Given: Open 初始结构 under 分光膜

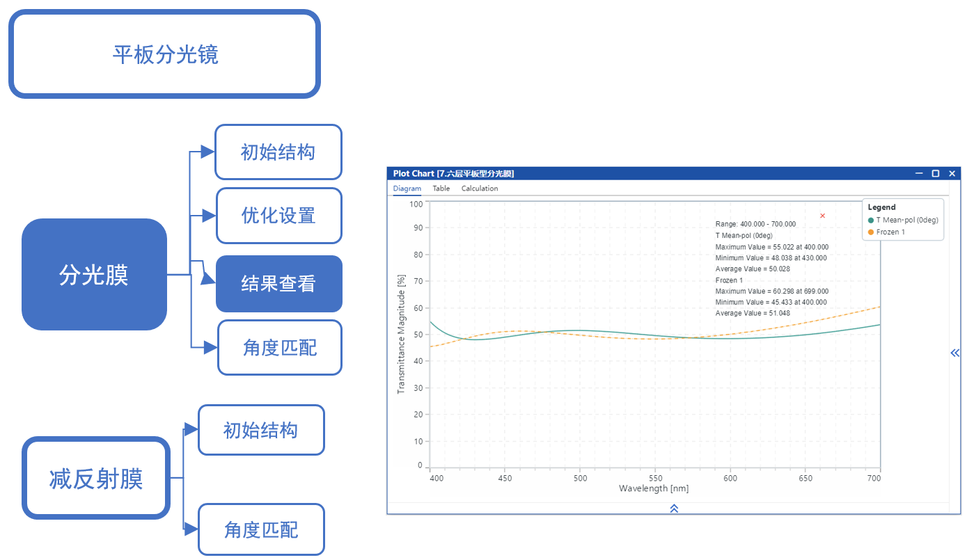Looking at the screenshot, I should coord(278,152).
